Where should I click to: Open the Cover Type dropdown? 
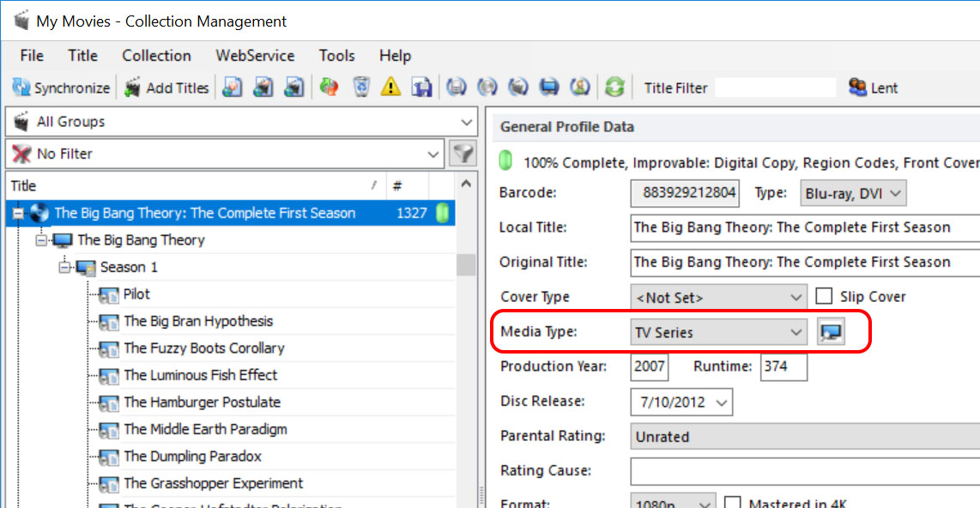[795, 298]
